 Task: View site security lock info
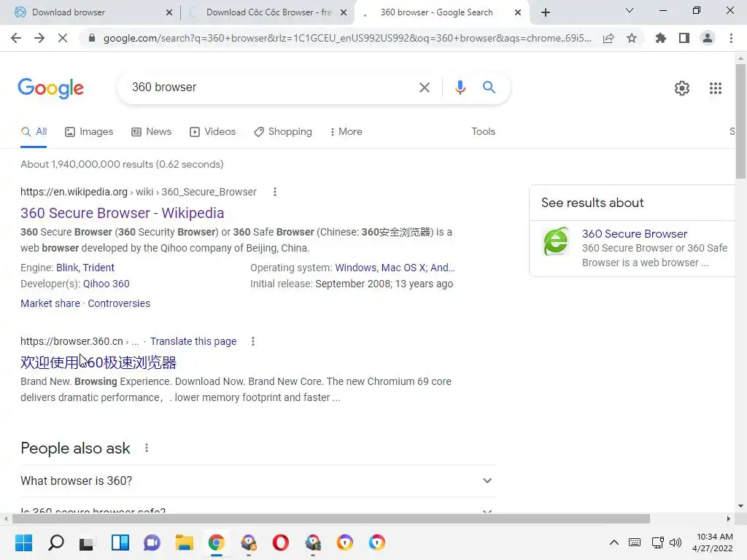point(92,38)
